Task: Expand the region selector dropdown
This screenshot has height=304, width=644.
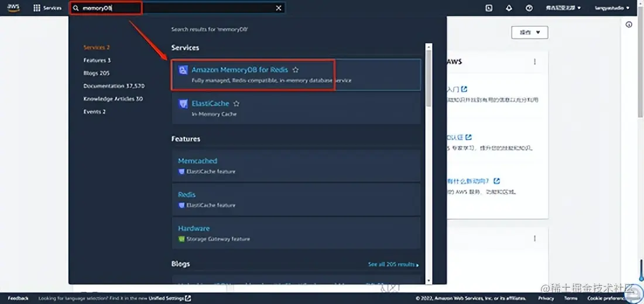Action: [563, 8]
